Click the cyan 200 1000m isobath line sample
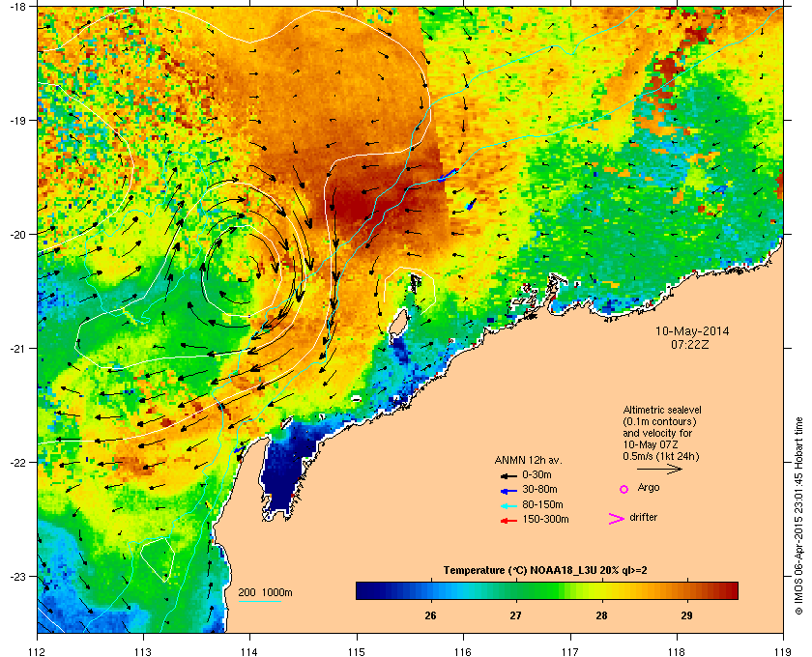The image size is (812, 657). click(x=259, y=602)
